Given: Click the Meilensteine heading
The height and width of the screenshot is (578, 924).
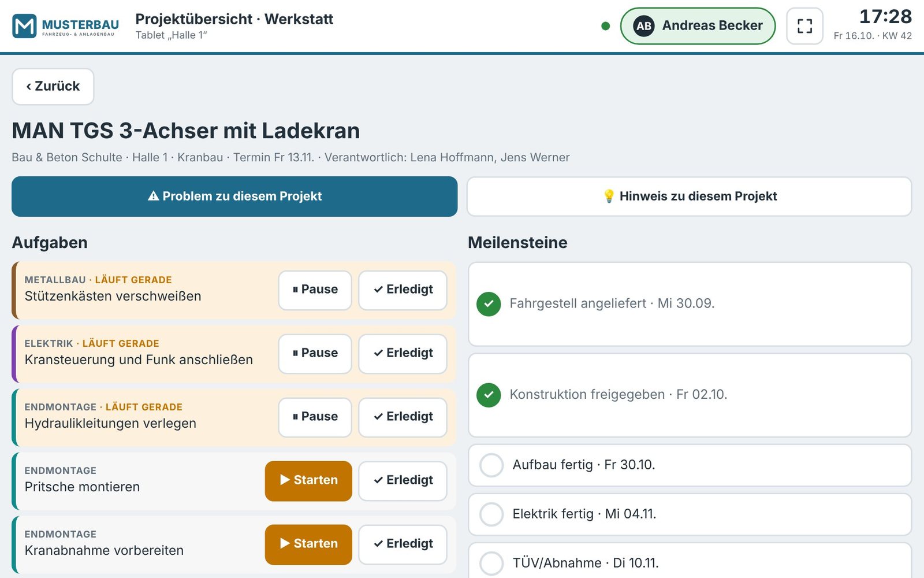Looking at the screenshot, I should click(x=517, y=243).
